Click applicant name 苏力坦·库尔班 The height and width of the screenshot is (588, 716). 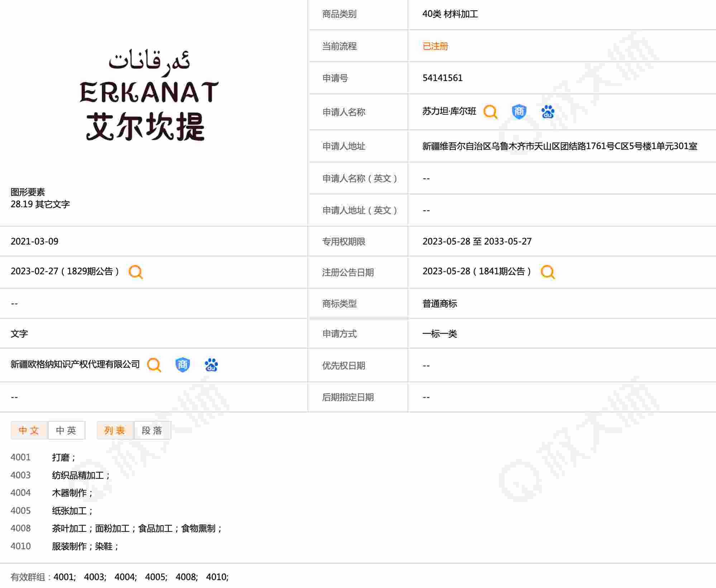click(x=449, y=111)
